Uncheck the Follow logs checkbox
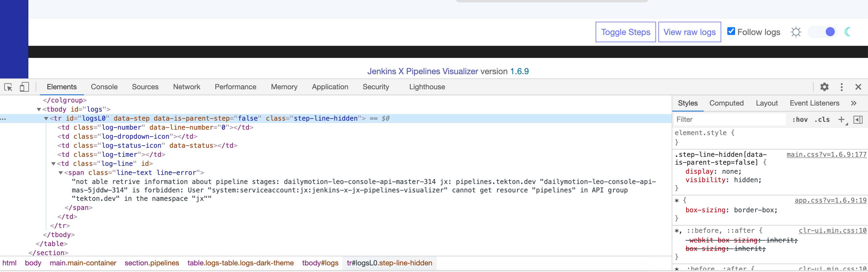Viewport: 868px width, 272px height. coord(731,31)
